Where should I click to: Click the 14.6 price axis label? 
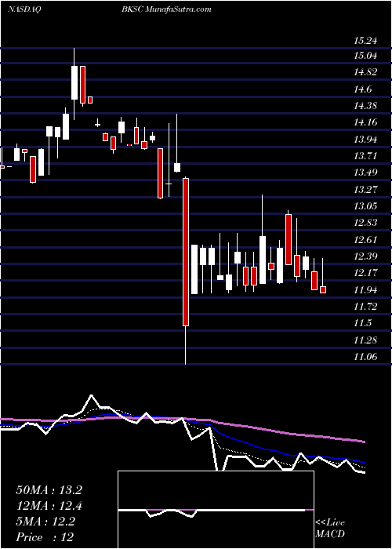click(362, 89)
